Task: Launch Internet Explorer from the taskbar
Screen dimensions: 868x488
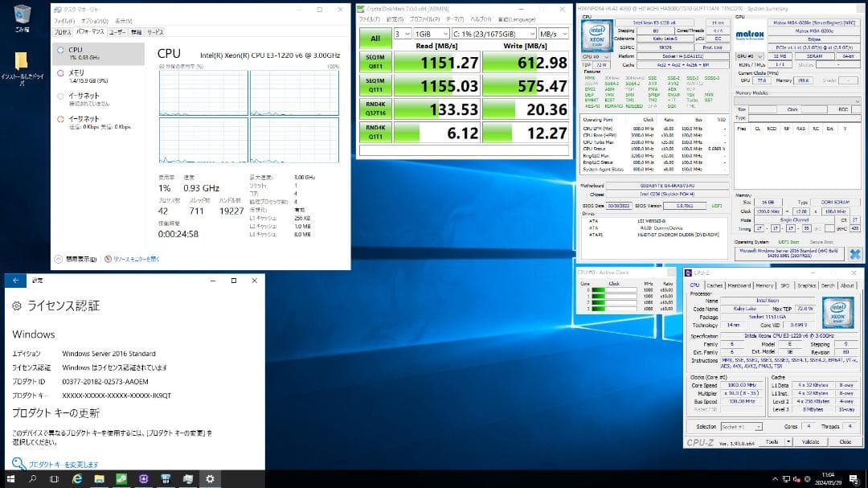Action: (76, 479)
